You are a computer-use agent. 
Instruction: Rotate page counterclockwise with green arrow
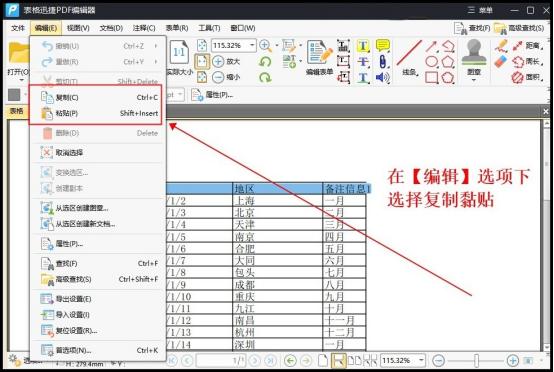[265, 62]
